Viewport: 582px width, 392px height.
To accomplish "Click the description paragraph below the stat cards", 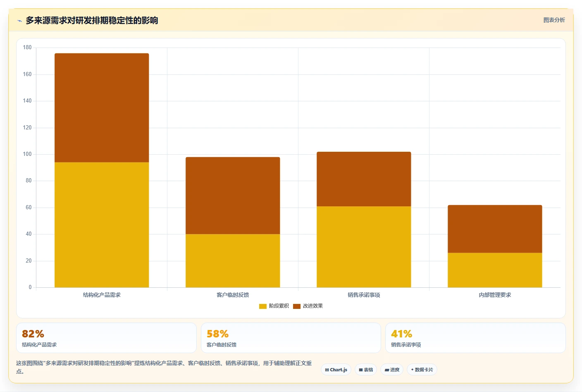I will click(x=164, y=367).
